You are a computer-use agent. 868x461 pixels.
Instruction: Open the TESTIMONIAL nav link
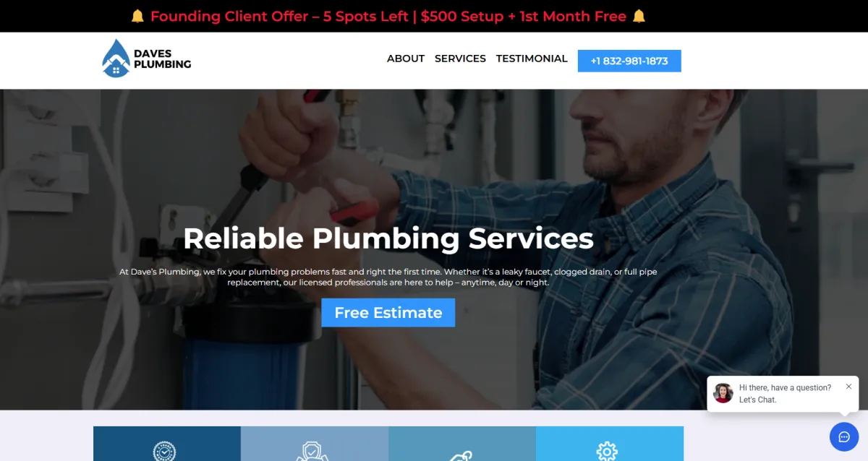(x=532, y=59)
